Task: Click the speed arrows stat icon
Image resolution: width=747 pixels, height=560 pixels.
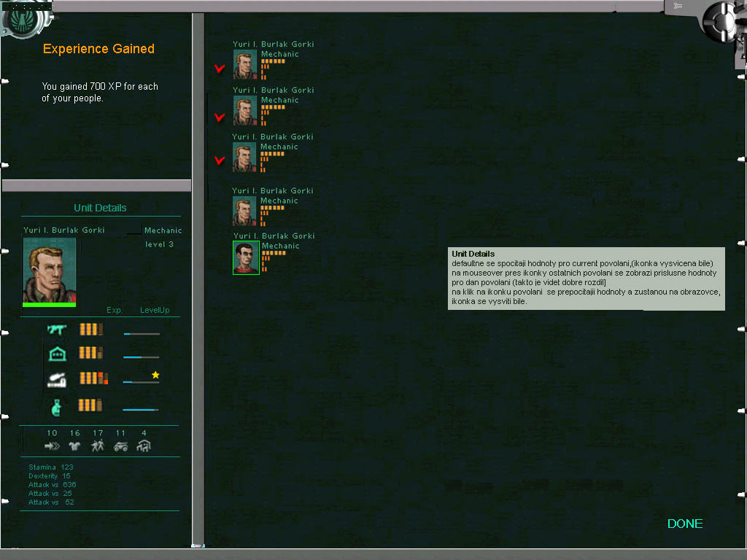Action: (52, 446)
